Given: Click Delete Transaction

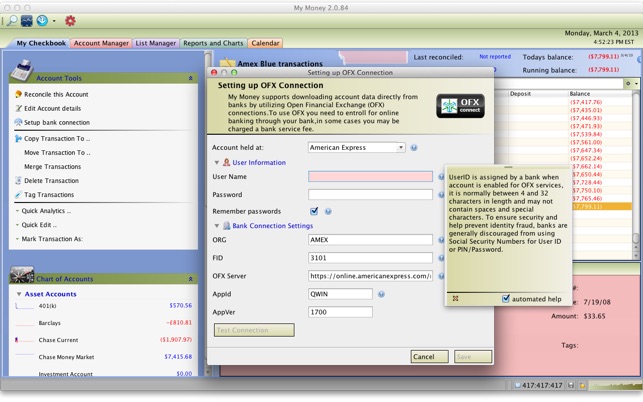Looking at the screenshot, I should pos(51,180).
